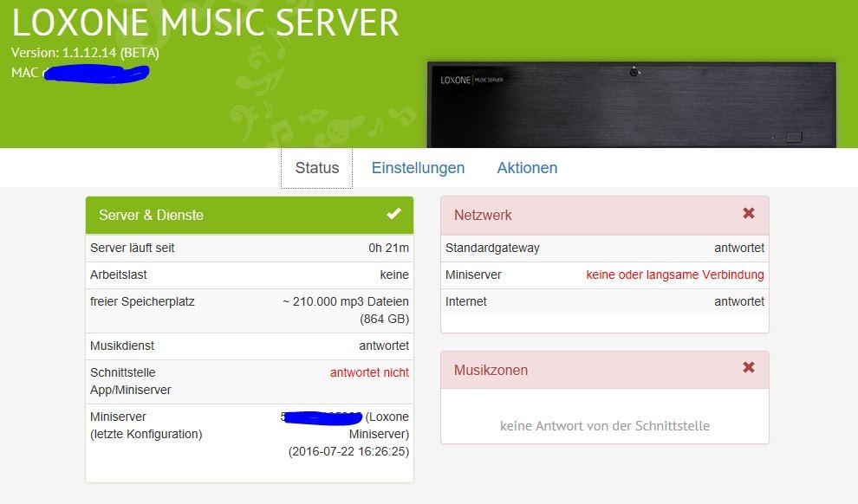Click 'keine oder langsame Verbindung' warning
Screen dimensions: 858x504
tap(675, 275)
